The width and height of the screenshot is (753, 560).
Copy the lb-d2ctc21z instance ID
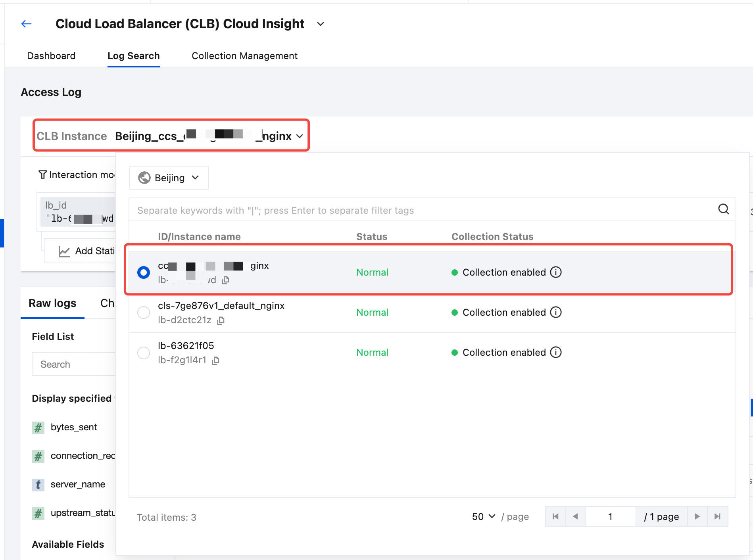221,320
